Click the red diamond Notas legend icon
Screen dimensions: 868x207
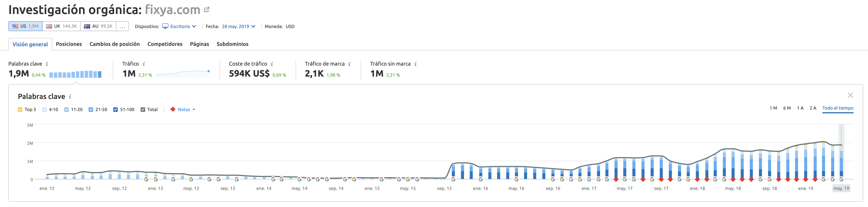tap(173, 109)
